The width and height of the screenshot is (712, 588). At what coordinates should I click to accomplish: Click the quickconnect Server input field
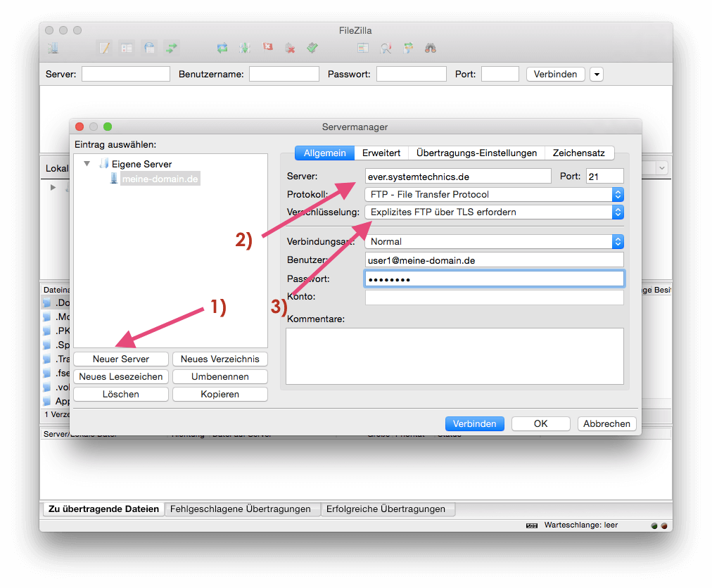(126, 74)
